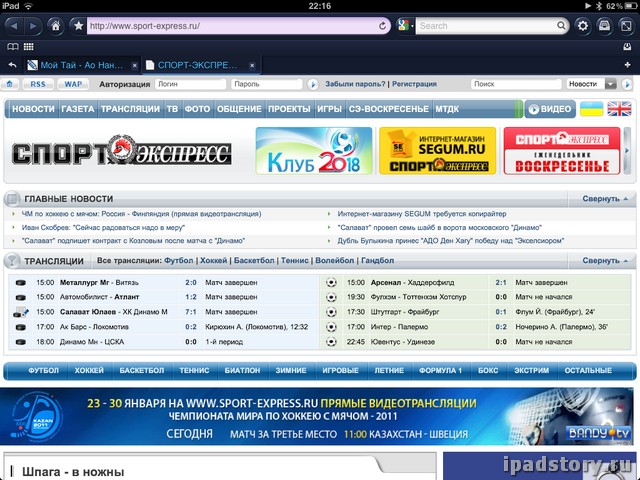Tap the bookmark star icon

(x=78, y=26)
